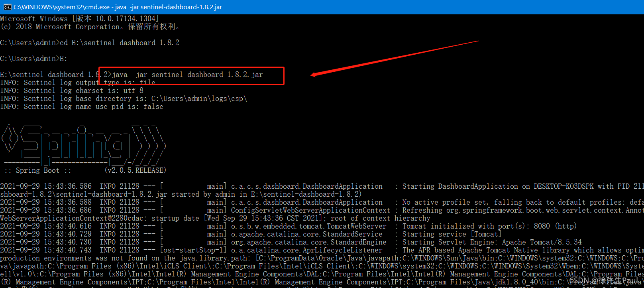Click 'o.a.catalina.core.AprLifecycleListener' logger name
The height and width of the screenshot is (288, 644).
click(307, 250)
